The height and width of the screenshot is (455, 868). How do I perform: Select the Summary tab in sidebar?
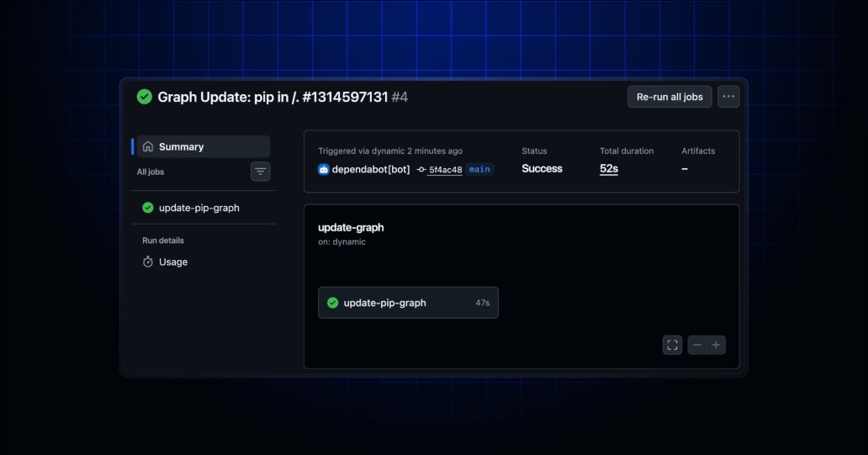point(203,146)
